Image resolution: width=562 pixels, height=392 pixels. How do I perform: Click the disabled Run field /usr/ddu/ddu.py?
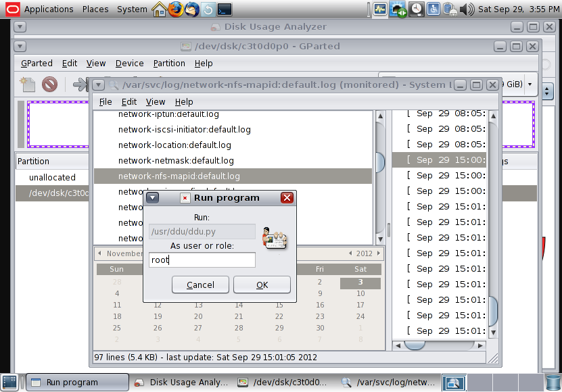pyautogui.click(x=202, y=231)
